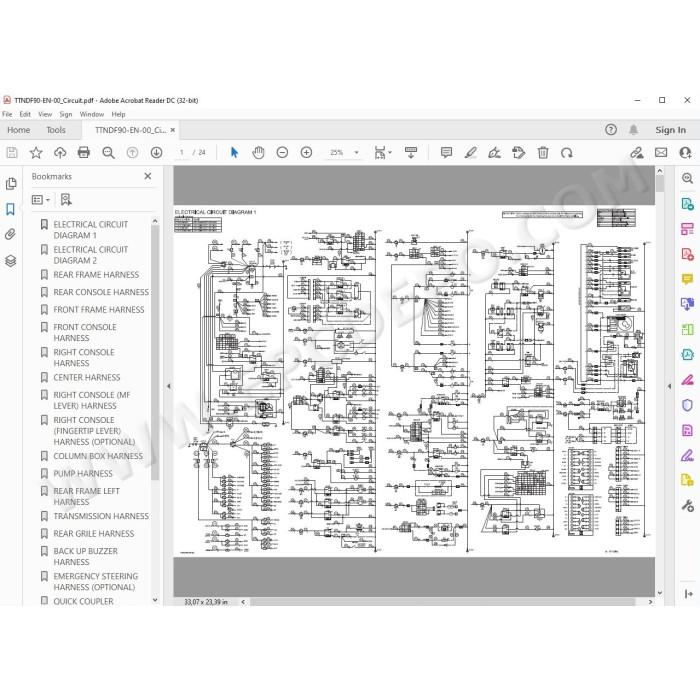Upload the file to cloud
The image size is (700, 700).
pyautogui.click(x=60, y=153)
